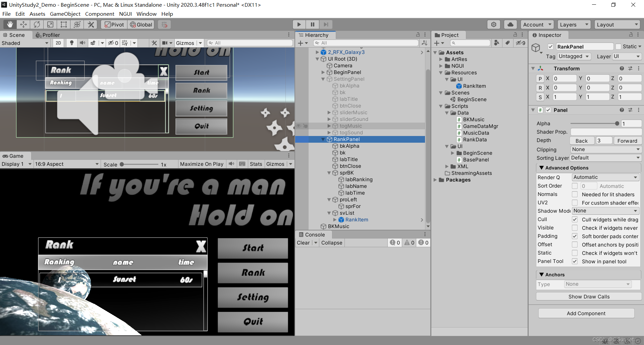
Task: Enable Normals needed for lit shaders
Action: point(575,194)
